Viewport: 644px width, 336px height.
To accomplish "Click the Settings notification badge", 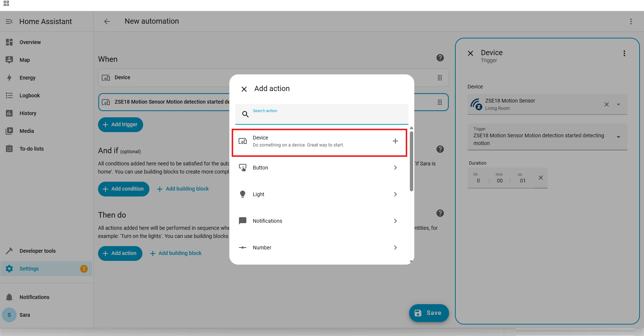I will (x=84, y=269).
